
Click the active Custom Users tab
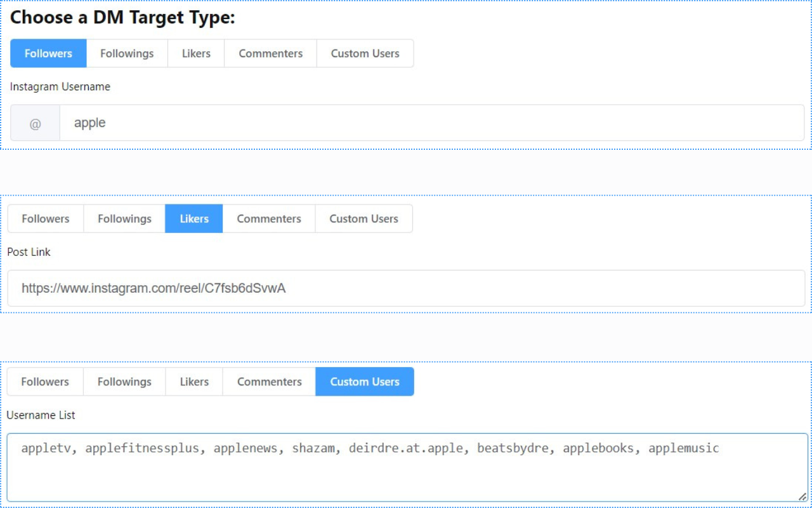pyautogui.click(x=365, y=382)
